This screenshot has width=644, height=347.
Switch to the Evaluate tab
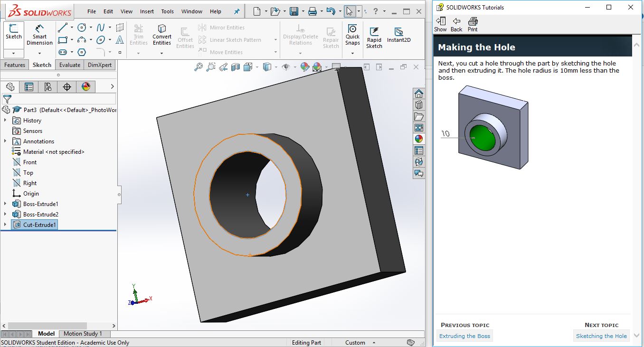tap(70, 65)
